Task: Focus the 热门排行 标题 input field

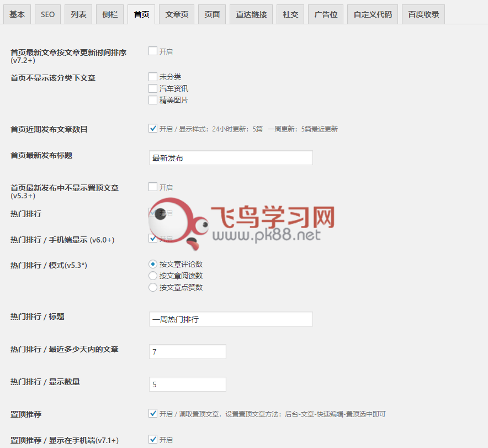Action: tap(231, 319)
